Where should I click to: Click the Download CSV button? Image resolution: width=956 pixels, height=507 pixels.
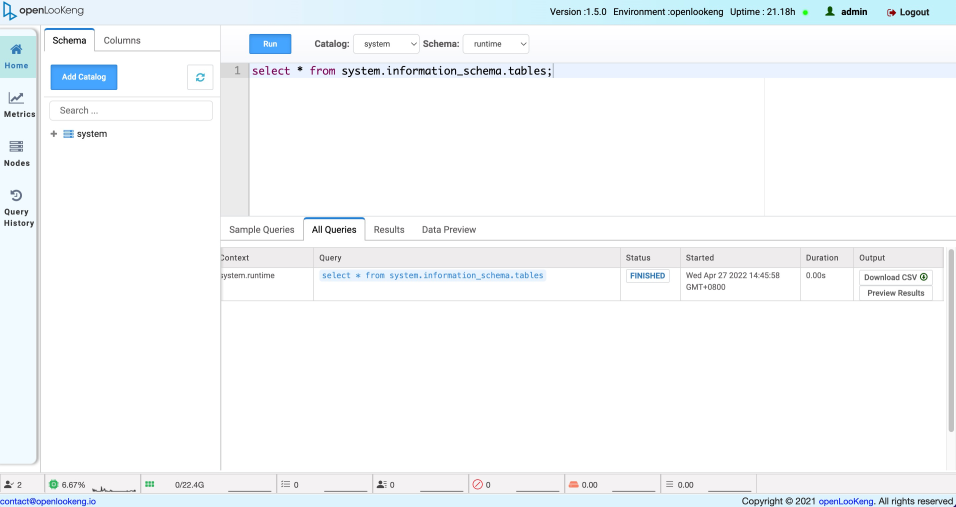[x=895, y=277]
